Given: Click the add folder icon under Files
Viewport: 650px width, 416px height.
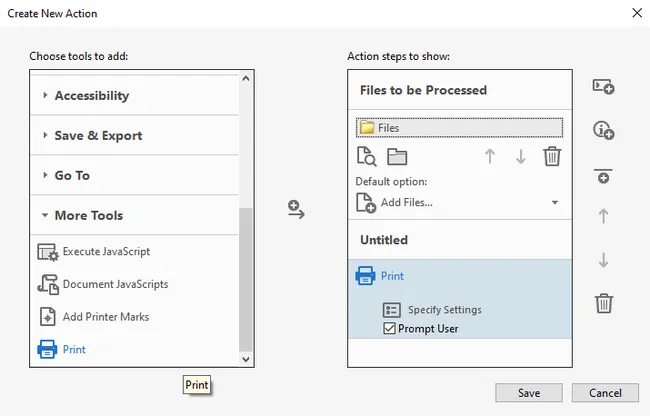Looking at the screenshot, I should click(397, 157).
